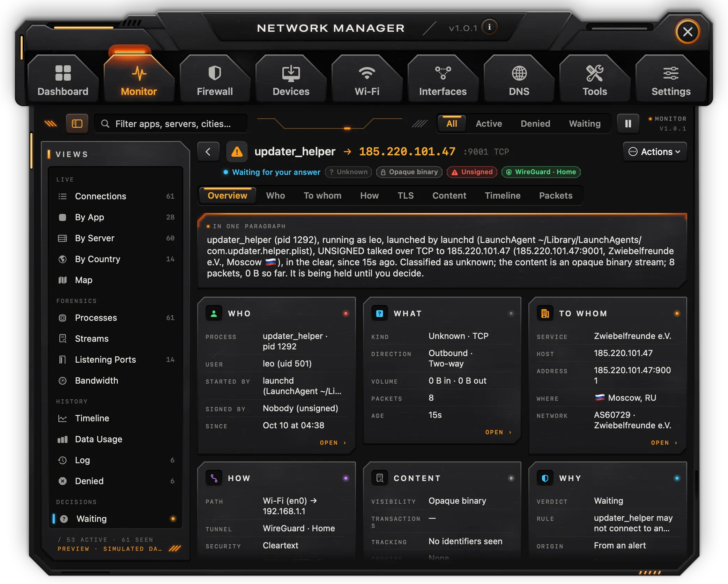Click the filter apps search field
The image size is (728, 584).
coord(171,124)
